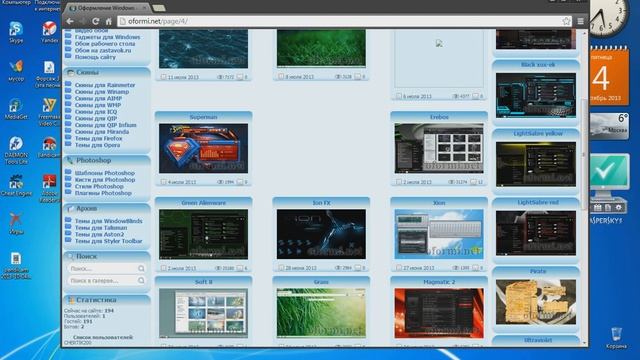This screenshot has height=360, width=640.
Task: Bookmark the page with the star icon
Action: (566, 21)
